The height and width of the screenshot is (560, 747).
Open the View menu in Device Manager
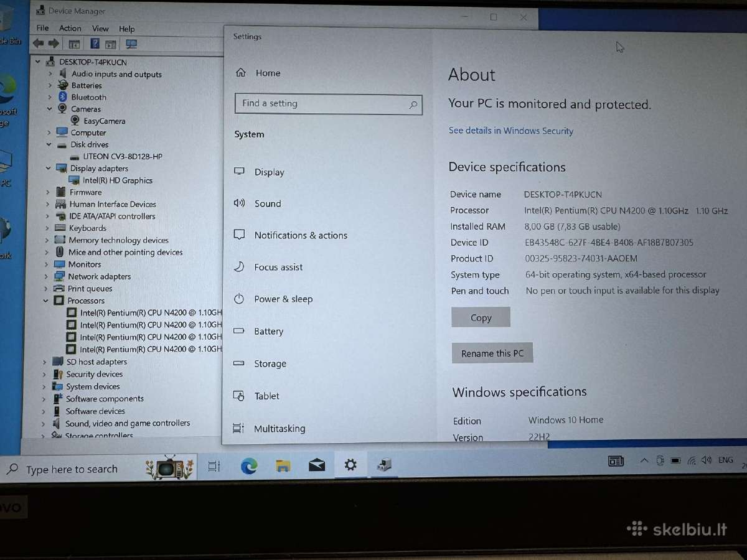[100, 29]
